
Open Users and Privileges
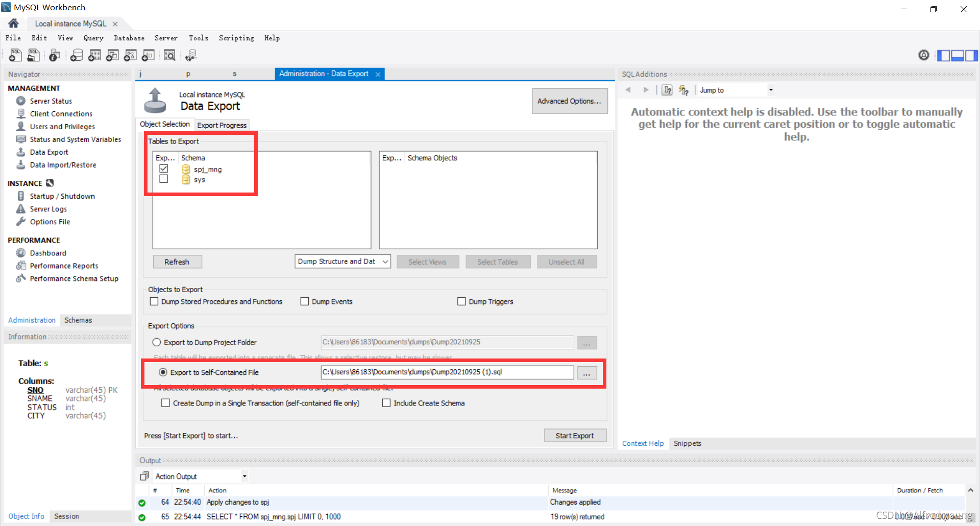pyautogui.click(x=62, y=127)
